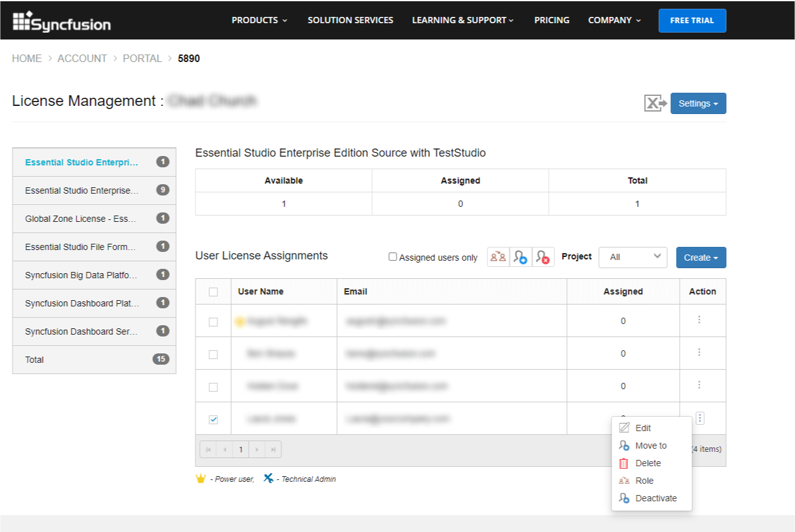Viewport: 795px width, 532px height.
Task: Click the add user icon with blue plus
Action: pyautogui.click(x=521, y=258)
